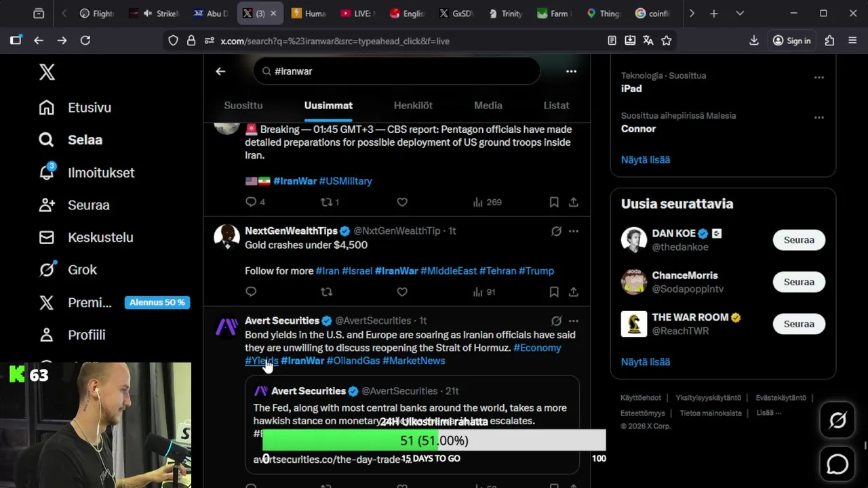Close the active X browser tab
The image size is (868, 488).
[273, 14]
